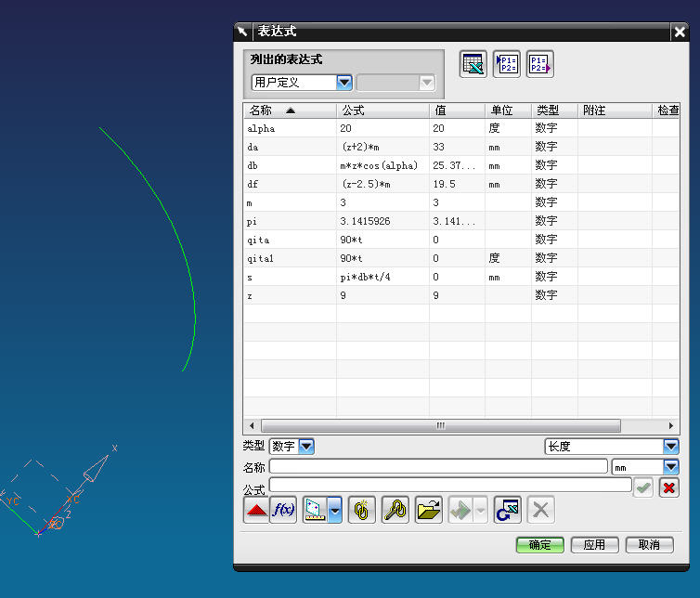The height and width of the screenshot is (598, 700).
Task: Select the z expression row
Action: pos(461,295)
